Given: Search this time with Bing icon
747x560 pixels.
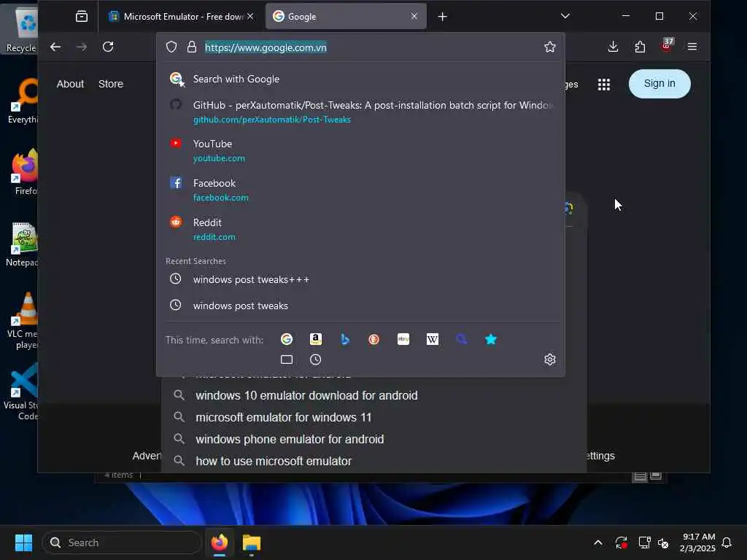Looking at the screenshot, I should (x=345, y=339).
